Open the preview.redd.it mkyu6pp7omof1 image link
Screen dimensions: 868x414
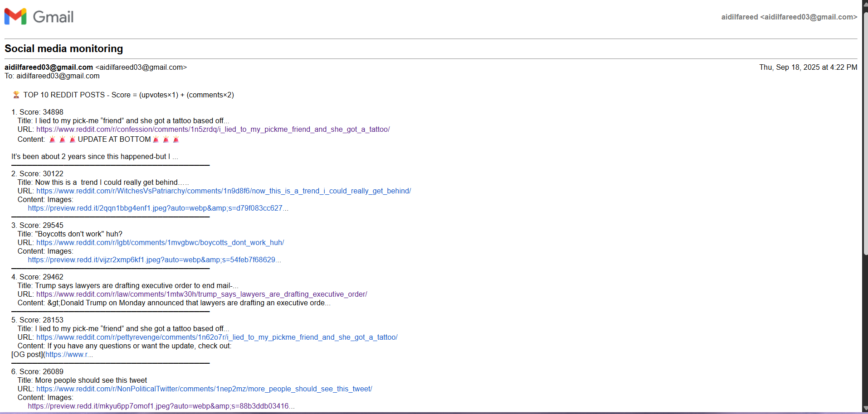pos(161,406)
